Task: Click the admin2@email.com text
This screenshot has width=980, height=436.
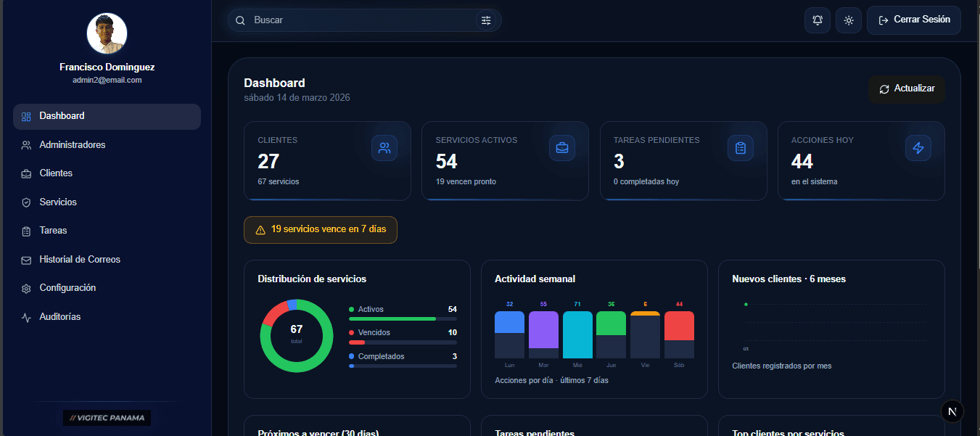Action: 107,80
